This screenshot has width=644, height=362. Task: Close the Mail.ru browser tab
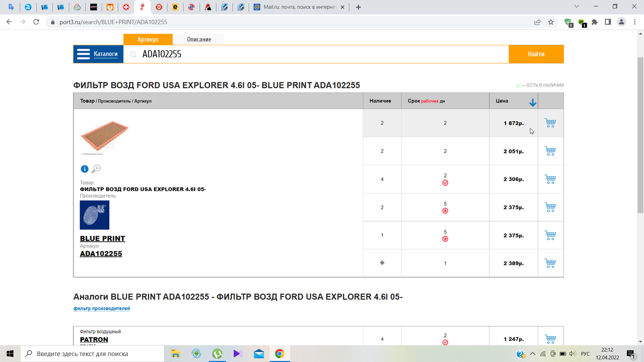342,7
